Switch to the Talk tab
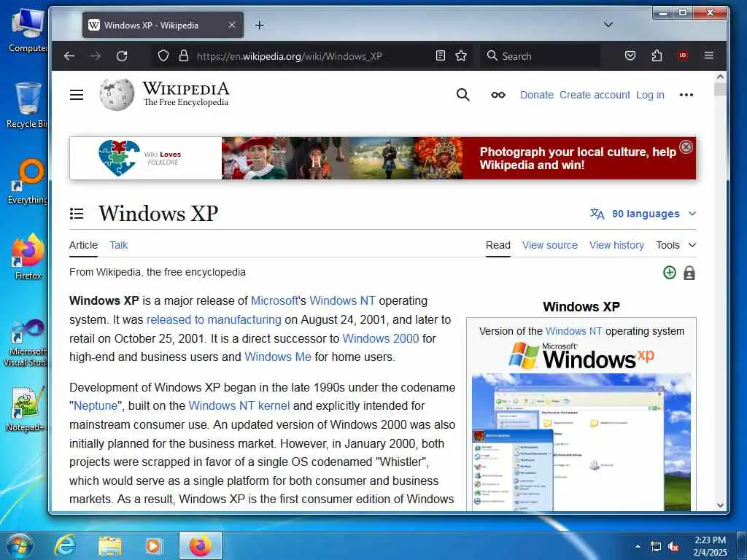 click(x=119, y=245)
